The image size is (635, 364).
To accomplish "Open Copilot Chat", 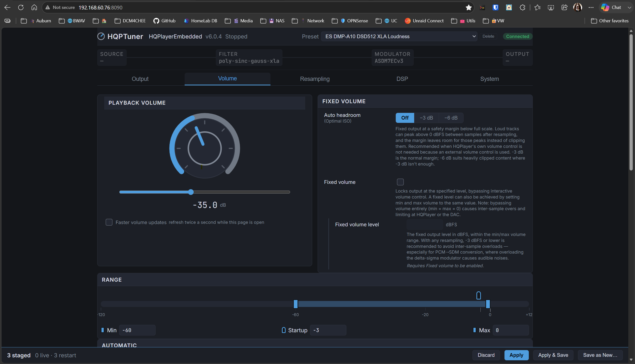I will [611, 7].
